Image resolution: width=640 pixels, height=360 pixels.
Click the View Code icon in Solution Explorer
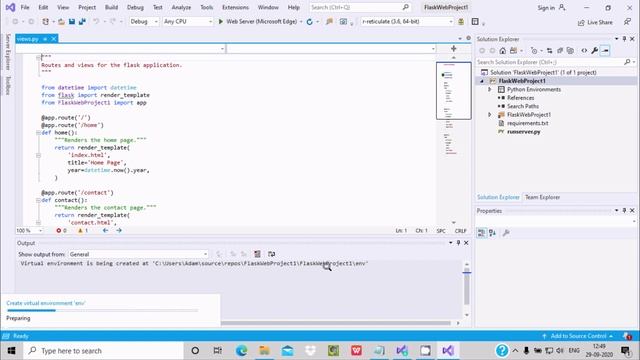pyautogui.click(x=584, y=51)
